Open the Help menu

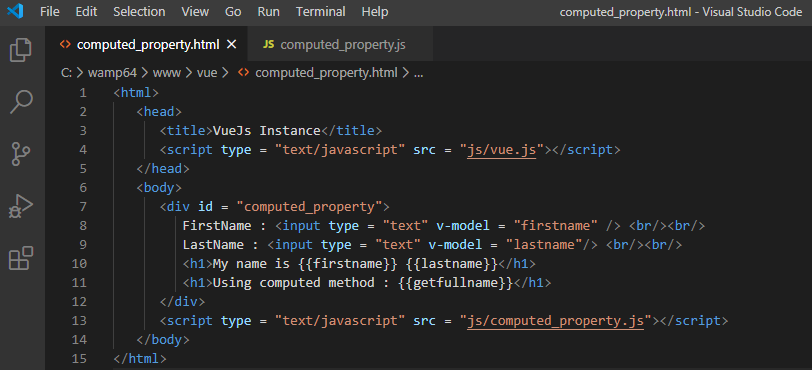375,12
